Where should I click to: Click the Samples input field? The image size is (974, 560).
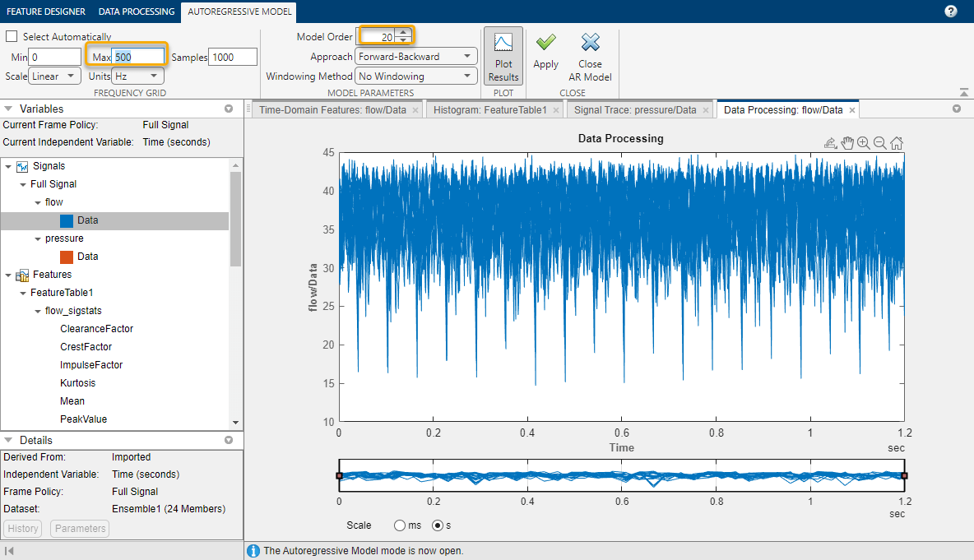233,57
